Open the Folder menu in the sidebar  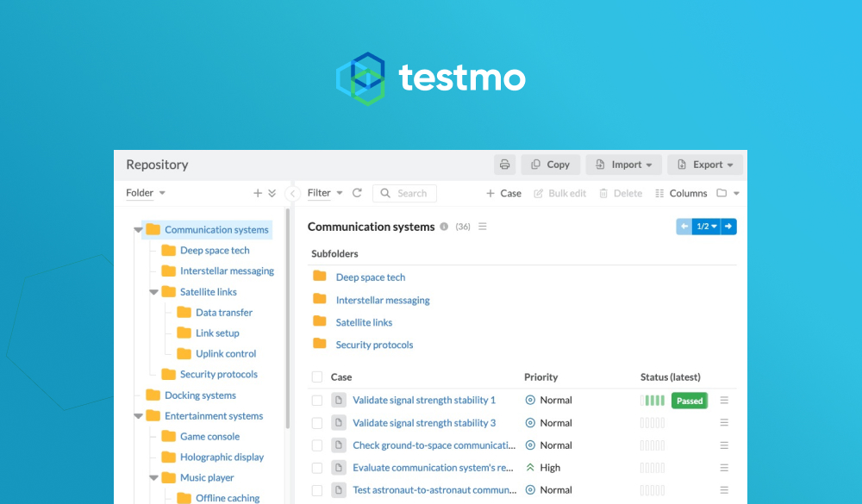click(x=147, y=193)
